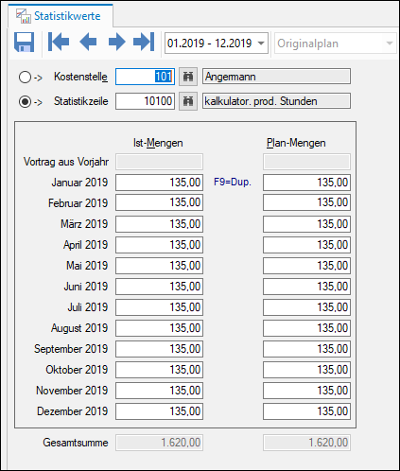Viewport: 400px width, 471px height.
Task: Click Ist-Mengen field for Januar 2019
Action: (x=159, y=182)
